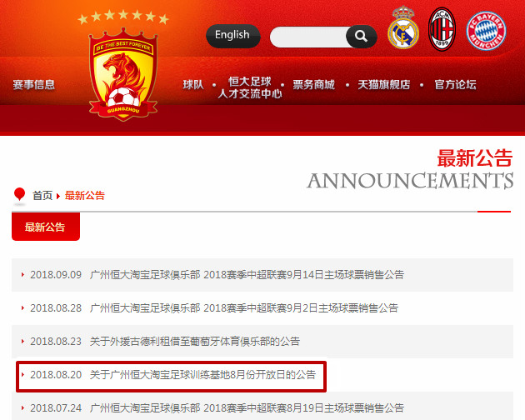
Task: Go to 恒大足球人才交流中心 page
Action: click(250, 87)
